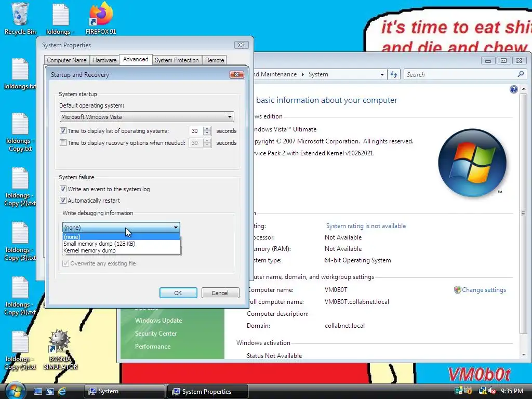Click 64-bit Operating System text
Image resolution: width=532 pixels, height=399 pixels.
pyautogui.click(x=357, y=260)
